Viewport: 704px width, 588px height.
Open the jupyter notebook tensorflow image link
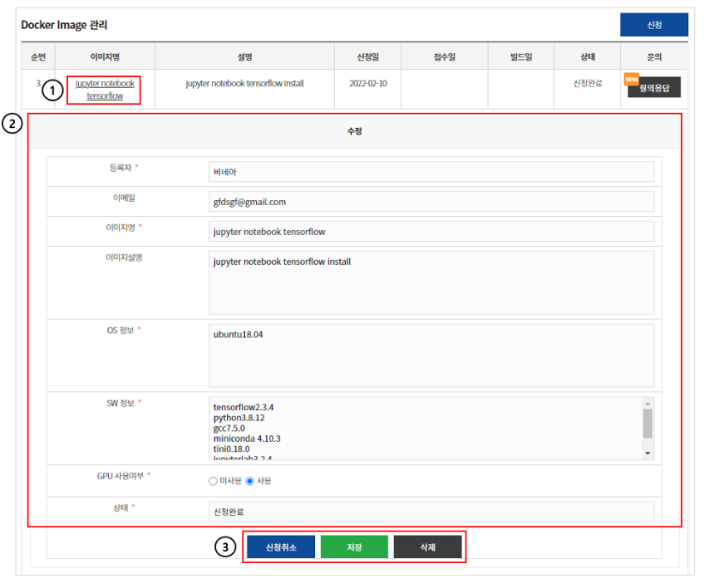(105, 90)
